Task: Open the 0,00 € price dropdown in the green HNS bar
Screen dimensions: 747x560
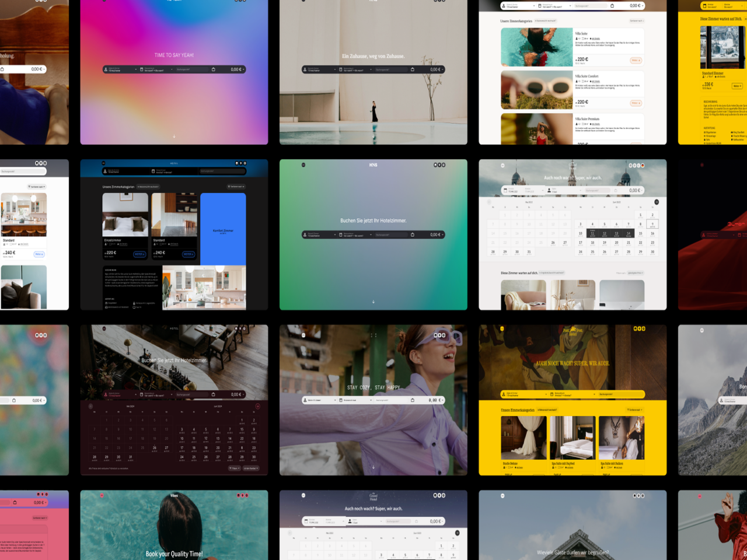Action: coord(437,235)
